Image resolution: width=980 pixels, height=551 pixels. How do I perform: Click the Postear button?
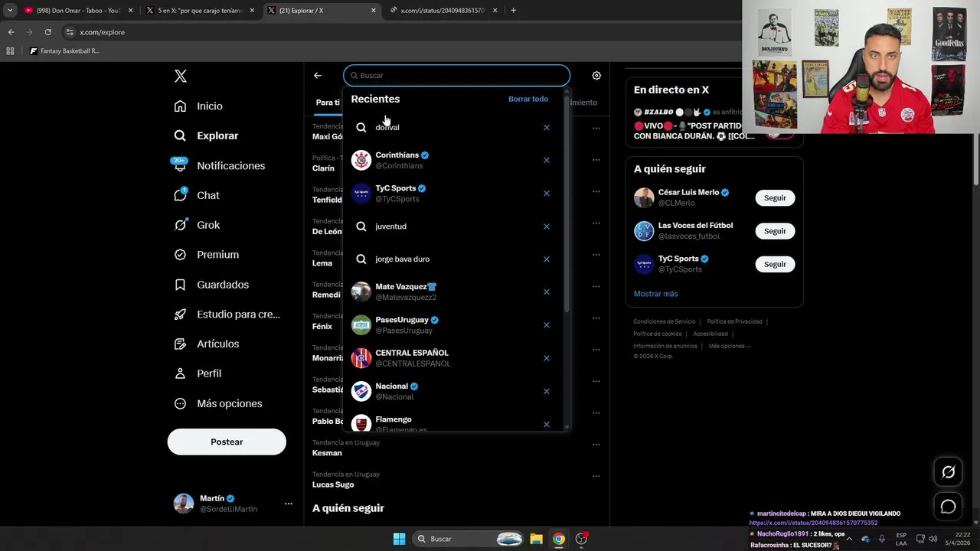(x=227, y=442)
